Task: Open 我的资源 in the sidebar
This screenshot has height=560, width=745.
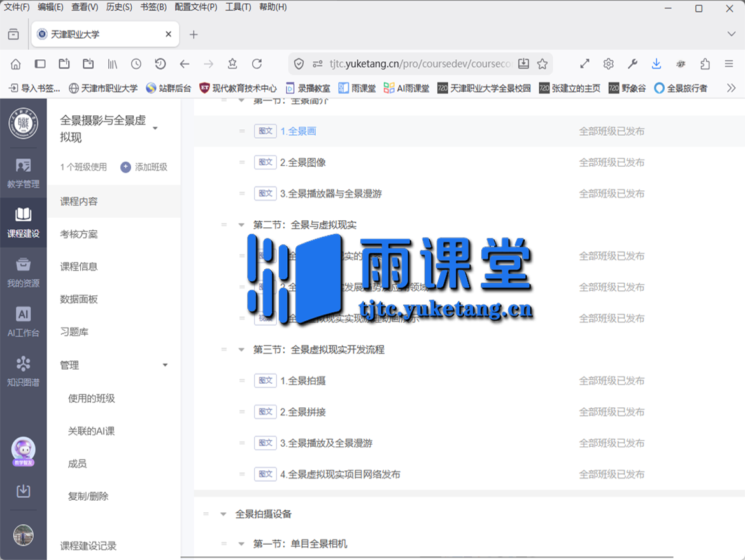Action: click(23, 272)
